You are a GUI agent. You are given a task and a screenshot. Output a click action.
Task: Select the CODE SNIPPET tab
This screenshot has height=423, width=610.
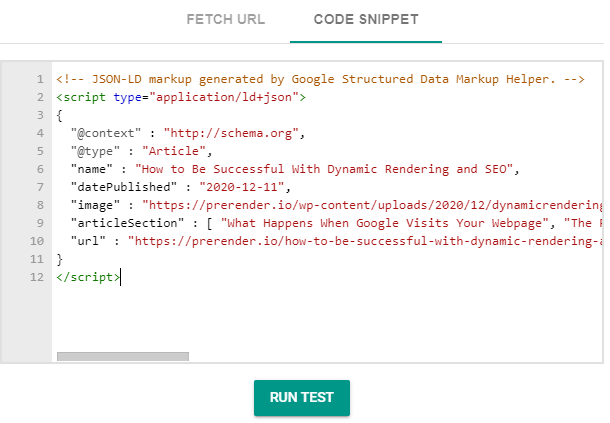tap(366, 19)
